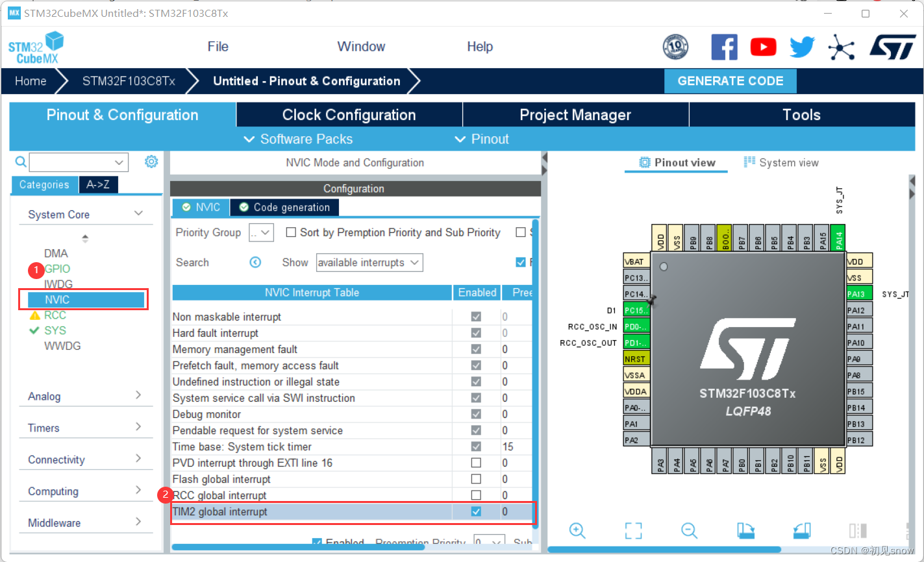Click the pinout view horizontal scrollbar
Image resolution: width=924 pixels, height=562 pixels.
coord(664,550)
